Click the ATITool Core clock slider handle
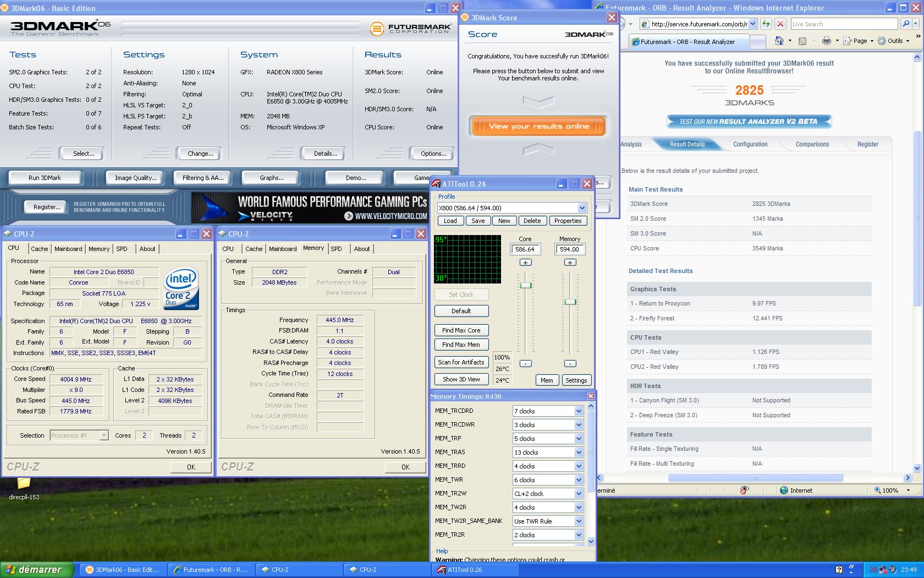924x578 pixels. point(526,285)
